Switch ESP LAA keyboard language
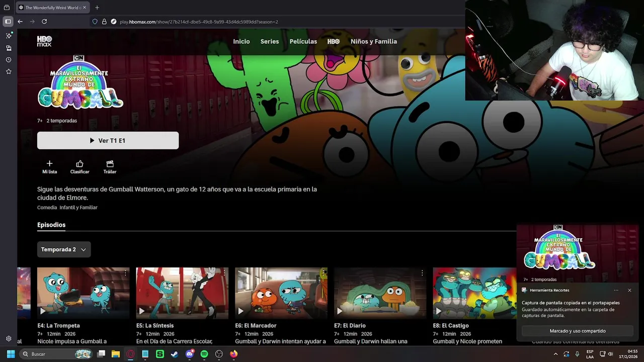This screenshot has width=644, height=362. [590, 354]
